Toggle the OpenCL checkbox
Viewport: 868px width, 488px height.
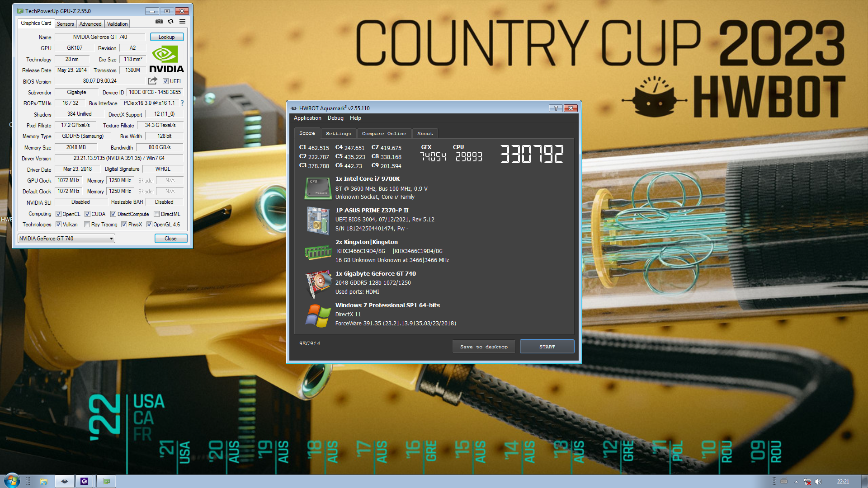(58, 214)
